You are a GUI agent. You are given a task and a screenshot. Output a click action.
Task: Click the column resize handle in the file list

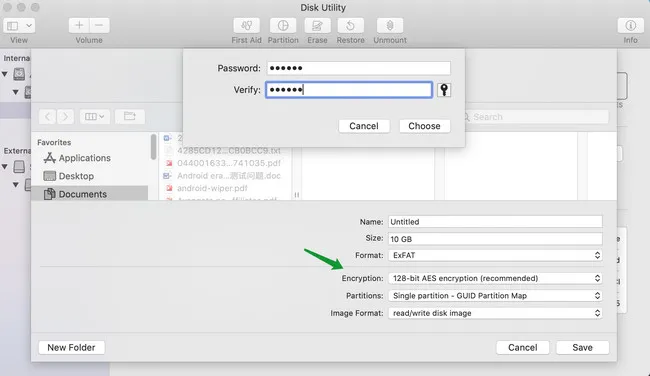pos(296,194)
